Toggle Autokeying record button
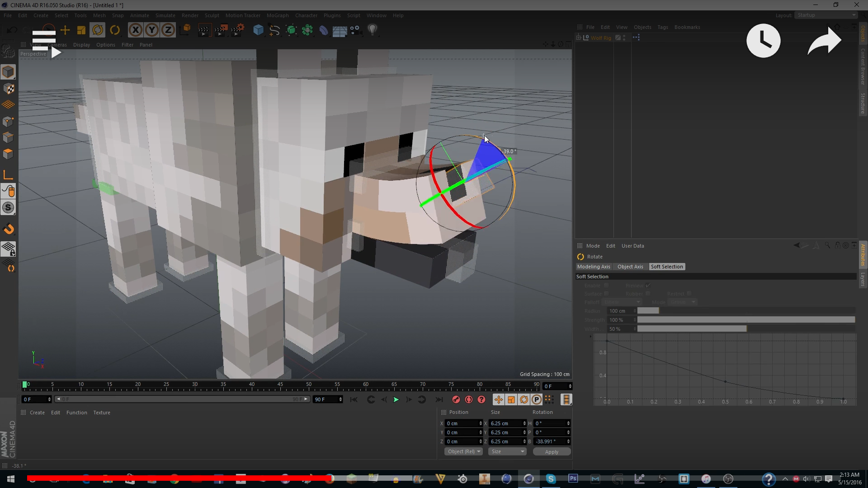The height and width of the screenshot is (488, 868). pos(469,400)
